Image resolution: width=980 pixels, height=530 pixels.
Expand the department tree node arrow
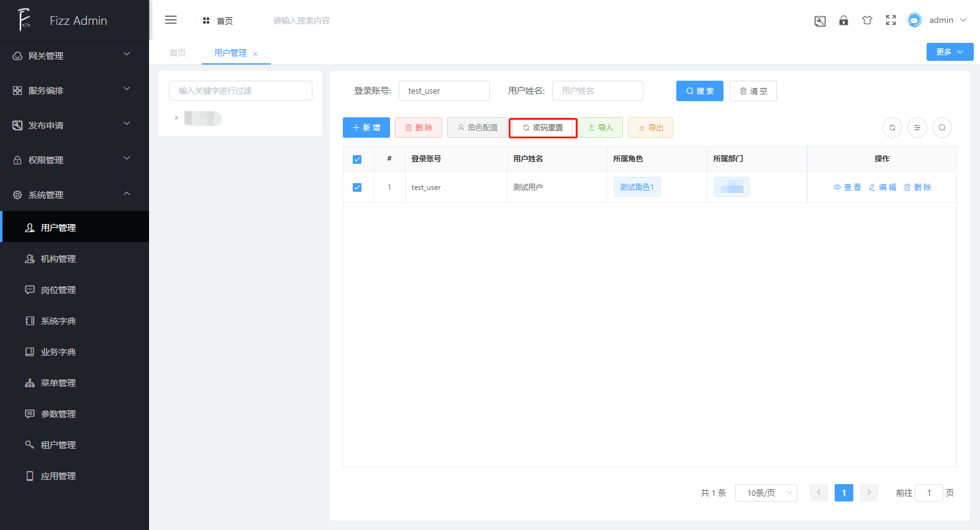[176, 117]
